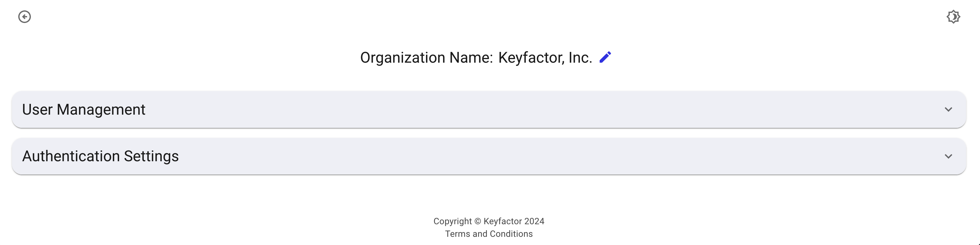Select the "Keyfactor, Inc." organization name text
Screen dimensions: 980x245
coord(545,58)
